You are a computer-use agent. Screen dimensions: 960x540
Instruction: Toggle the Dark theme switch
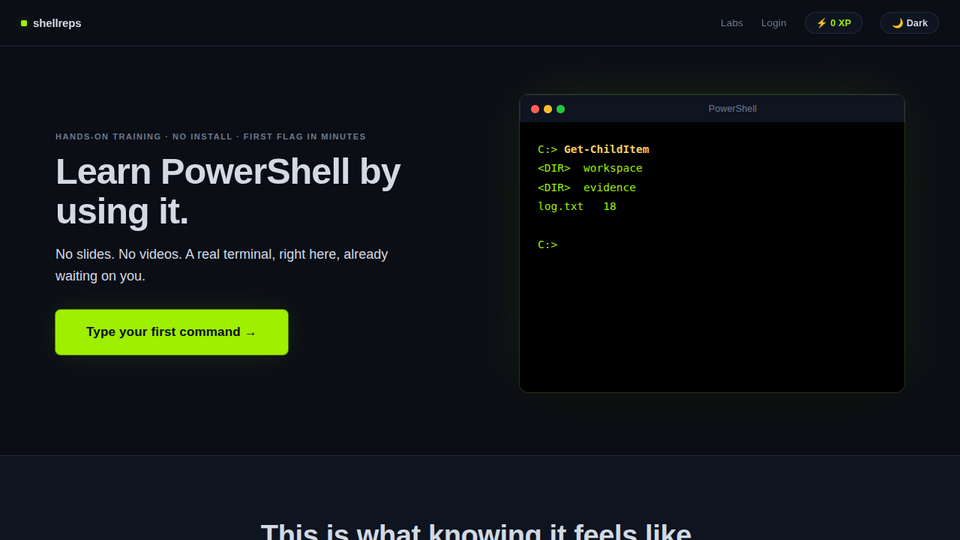pyautogui.click(x=909, y=23)
